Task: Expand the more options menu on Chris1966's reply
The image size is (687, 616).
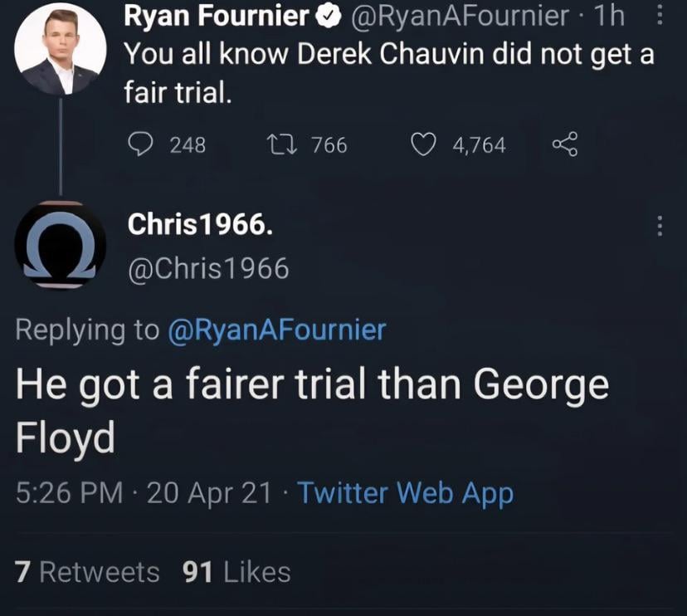Action: (x=660, y=225)
